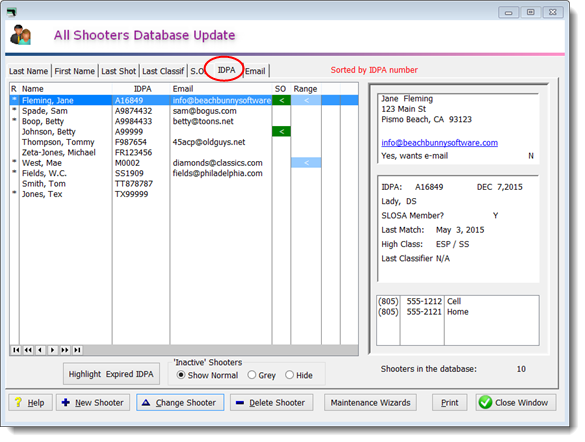Screen dimensions: 585x442
Task: Switch to the Email sort tab
Action: 255,71
